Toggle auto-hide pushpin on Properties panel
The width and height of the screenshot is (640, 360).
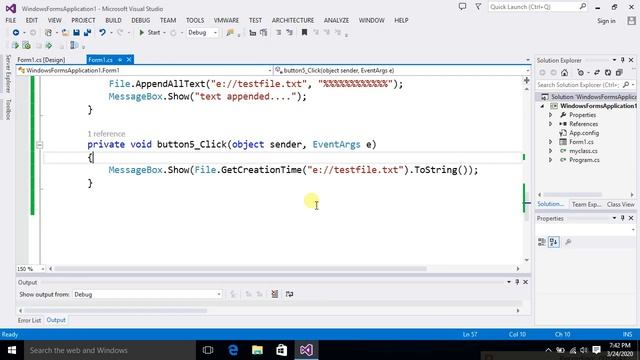tap(622, 218)
